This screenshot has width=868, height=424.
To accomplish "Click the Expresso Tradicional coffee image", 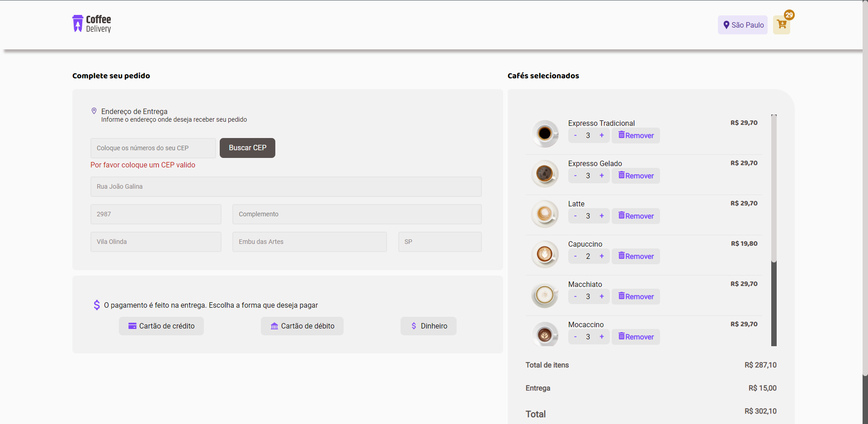I will coord(545,133).
